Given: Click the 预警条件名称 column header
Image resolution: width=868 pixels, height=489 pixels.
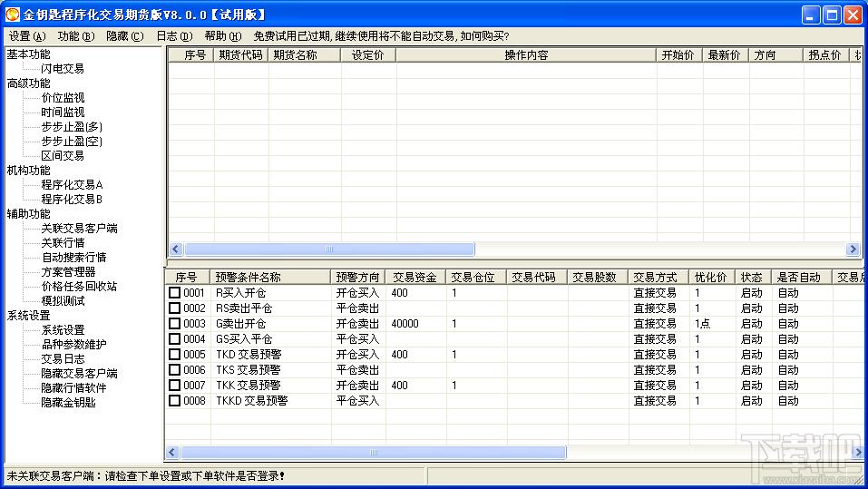Looking at the screenshot, I should click(270, 277).
